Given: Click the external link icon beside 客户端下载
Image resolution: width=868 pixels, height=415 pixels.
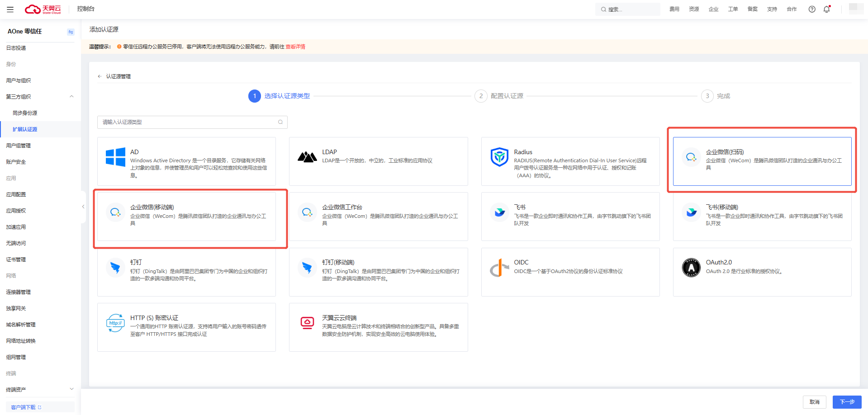Looking at the screenshot, I should click(x=40, y=407).
